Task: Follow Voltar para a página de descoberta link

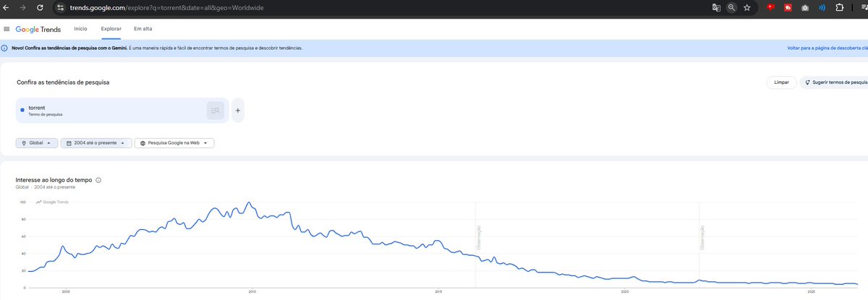Action: [827, 48]
